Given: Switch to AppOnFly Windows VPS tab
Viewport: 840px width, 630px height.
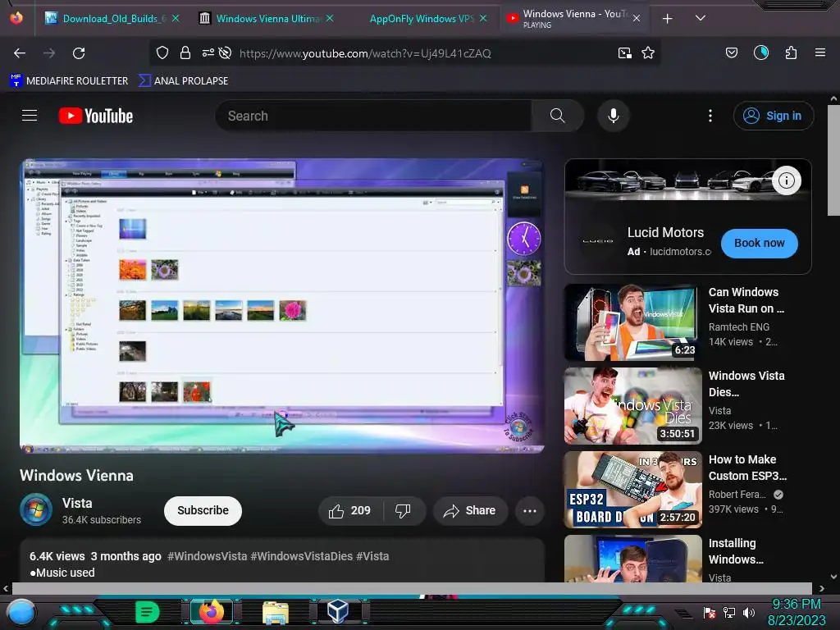Looking at the screenshot, I should pos(421,18).
